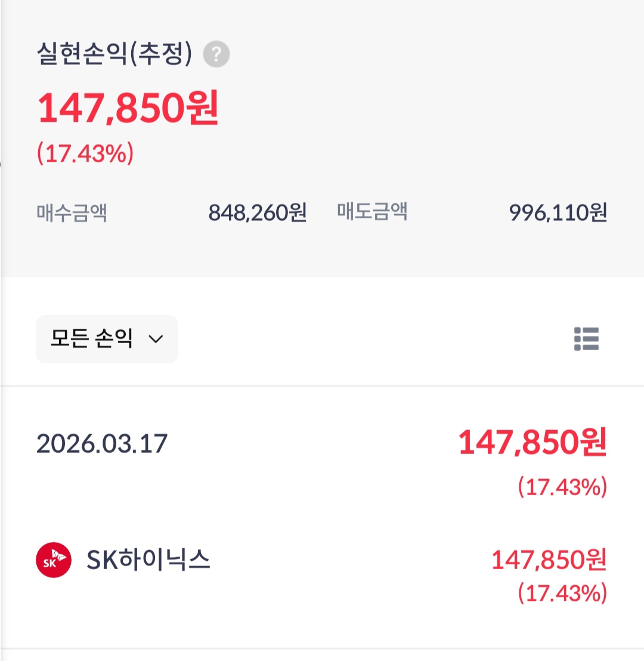Tap daily profit 147,850원 for 2026.03.17
Screen dimensions: 644x661
(532, 442)
